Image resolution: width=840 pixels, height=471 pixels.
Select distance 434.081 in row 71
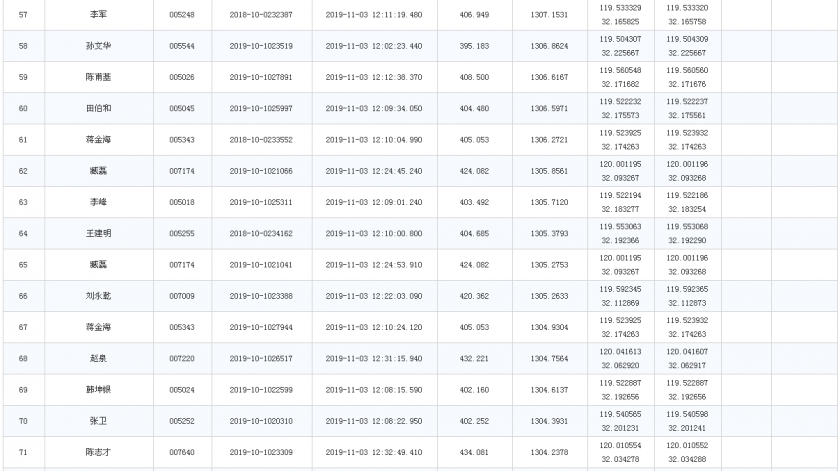[x=474, y=452]
